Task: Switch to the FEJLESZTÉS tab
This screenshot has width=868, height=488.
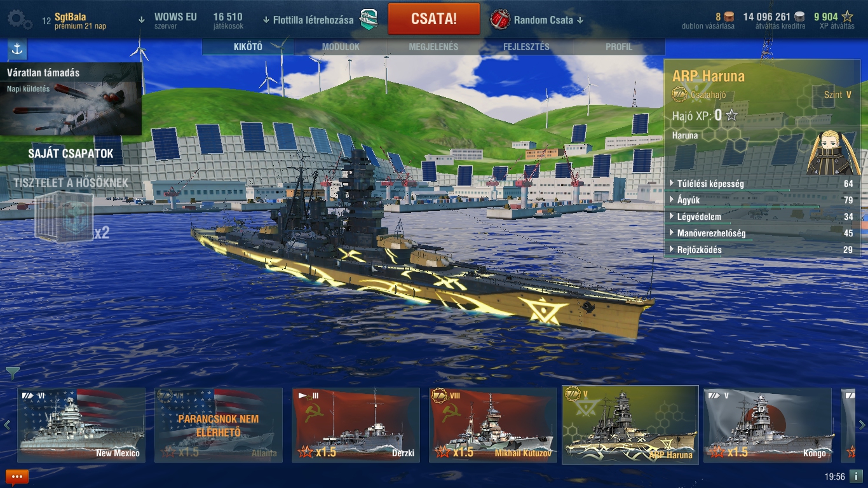Action: point(526,47)
